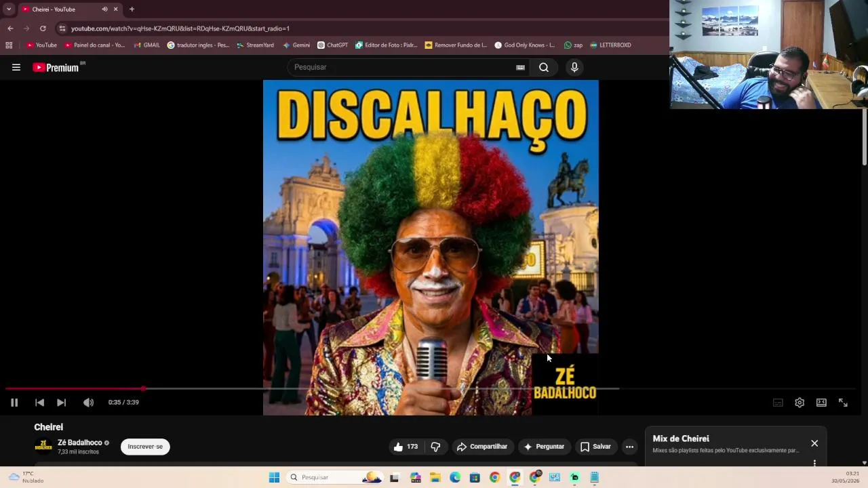Open player settings gear

point(800,403)
